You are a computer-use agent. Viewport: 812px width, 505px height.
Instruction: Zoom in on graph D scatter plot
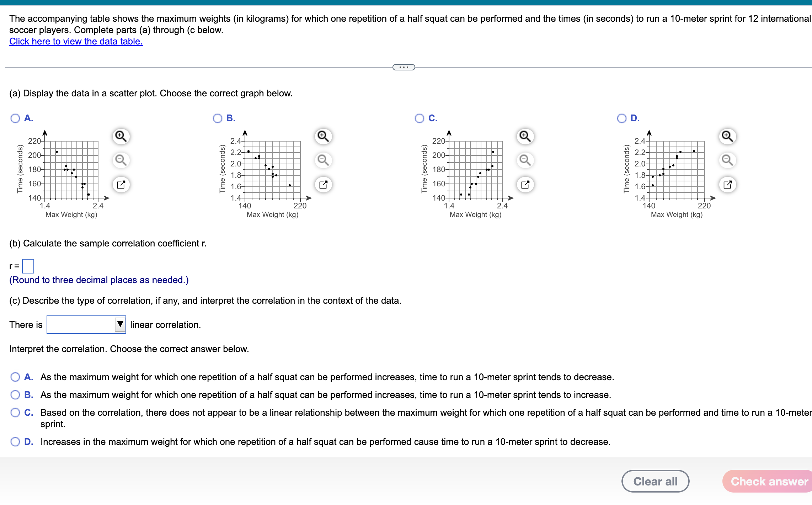point(727,136)
